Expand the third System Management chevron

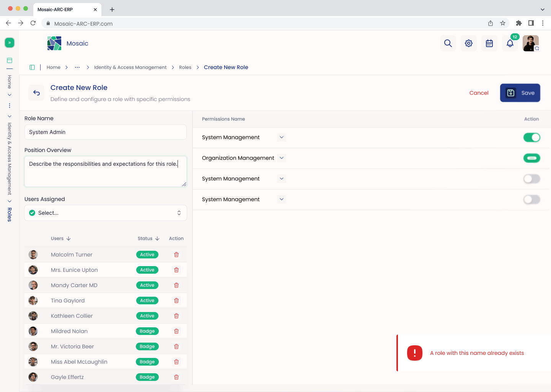pos(282,179)
